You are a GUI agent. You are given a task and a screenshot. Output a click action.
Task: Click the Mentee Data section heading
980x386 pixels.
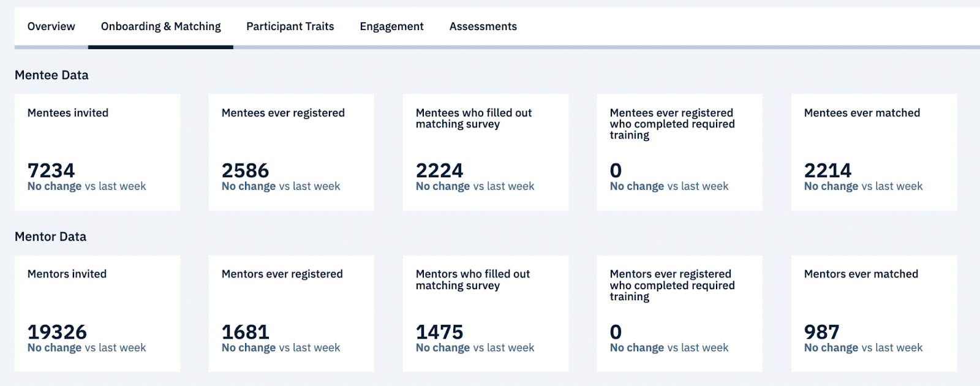[x=51, y=75]
